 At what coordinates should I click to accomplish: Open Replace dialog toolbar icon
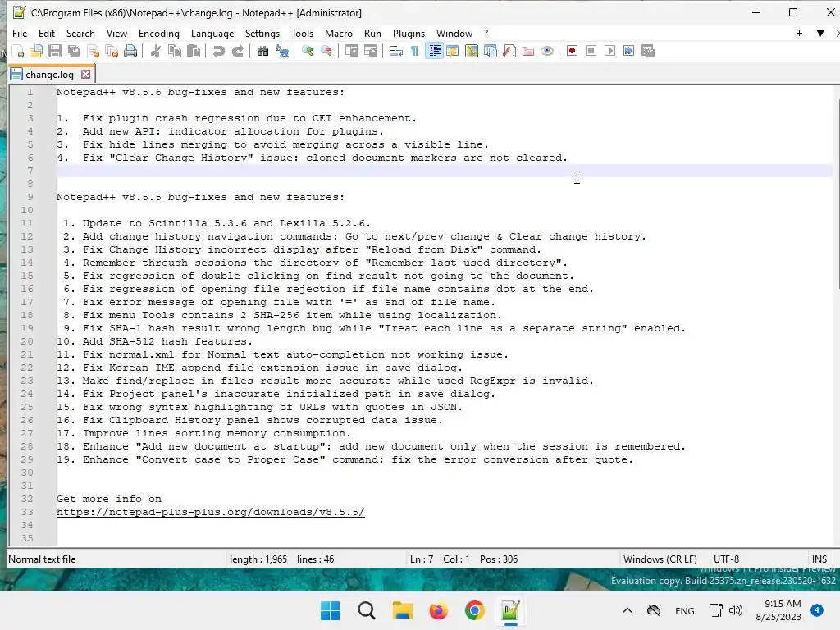[282, 51]
